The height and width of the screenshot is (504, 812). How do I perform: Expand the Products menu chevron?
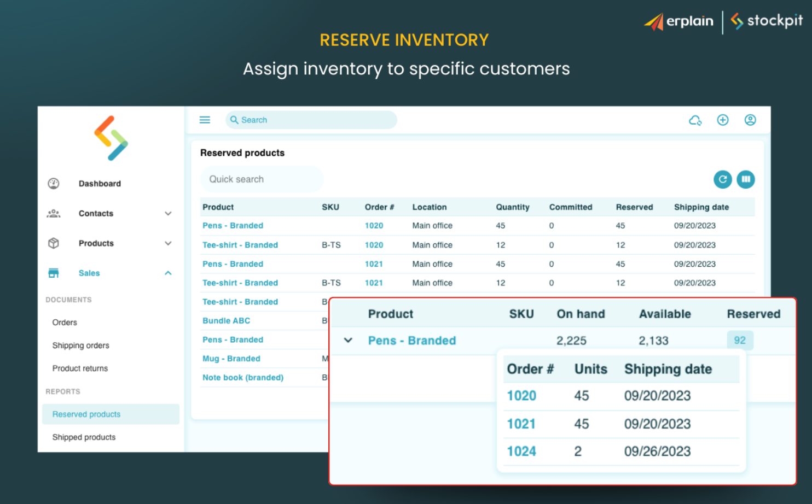coord(168,243)
